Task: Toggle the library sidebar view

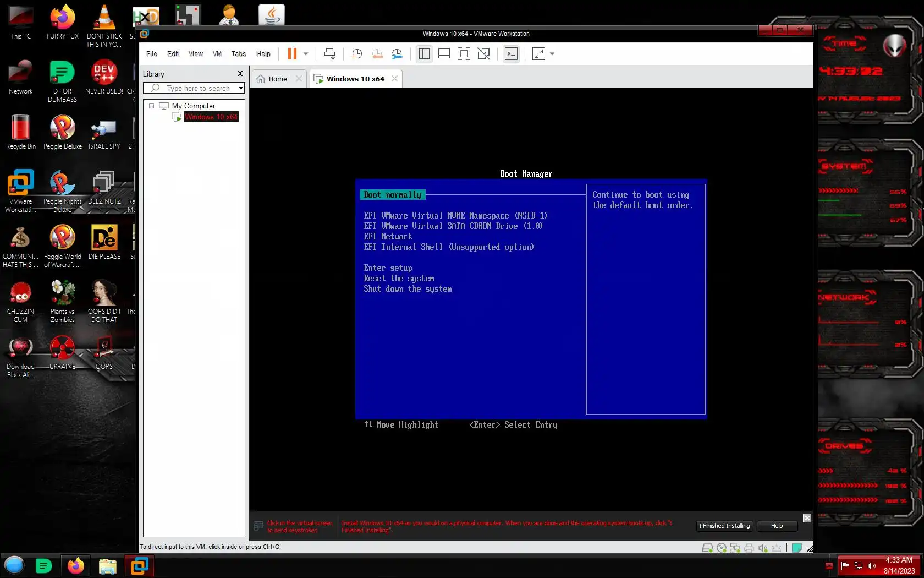Action: pyautogui.click(x=424, y=54)
